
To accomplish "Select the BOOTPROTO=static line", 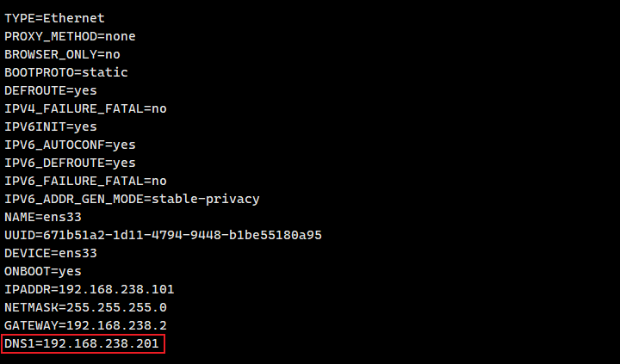I will click(x=66, y=72).
